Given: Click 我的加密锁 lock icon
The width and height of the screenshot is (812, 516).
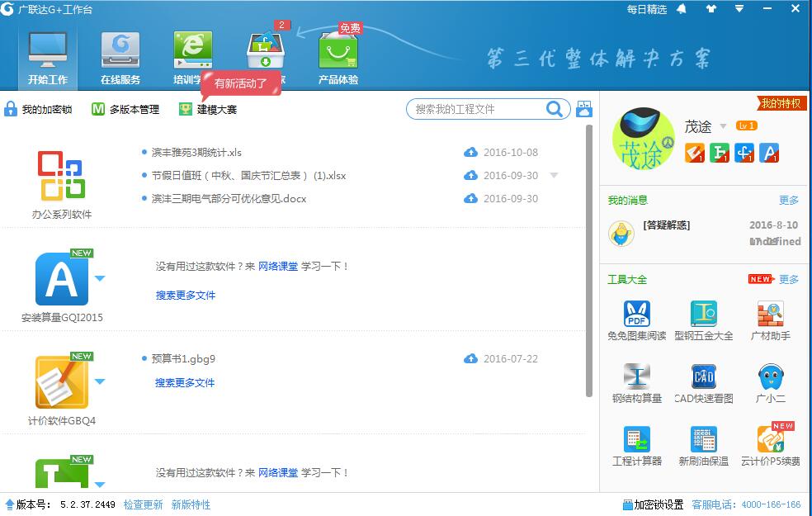Looking at the screenshot, I should (x=11, y=109).
